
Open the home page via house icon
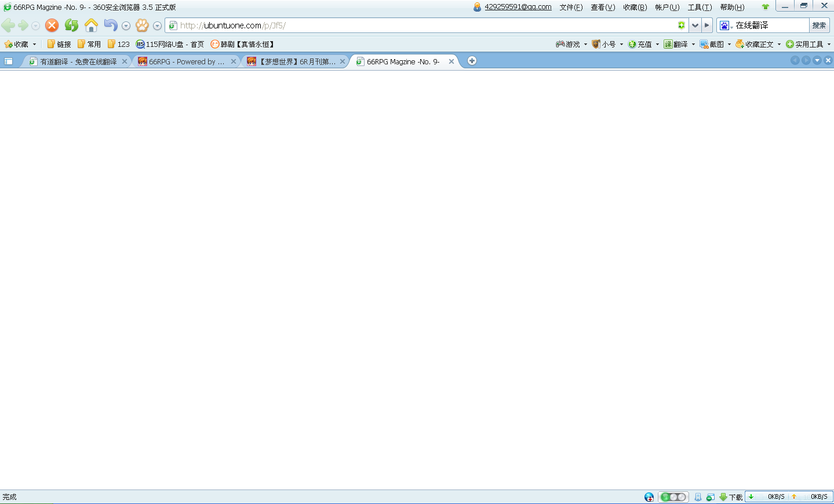[x=91, y=25]
